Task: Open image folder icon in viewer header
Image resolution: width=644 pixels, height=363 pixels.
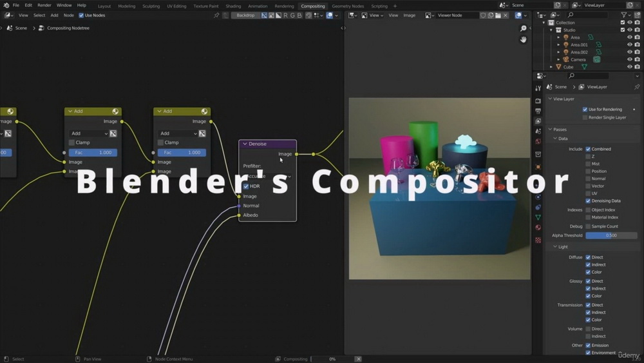Action: tap(498, 15)
